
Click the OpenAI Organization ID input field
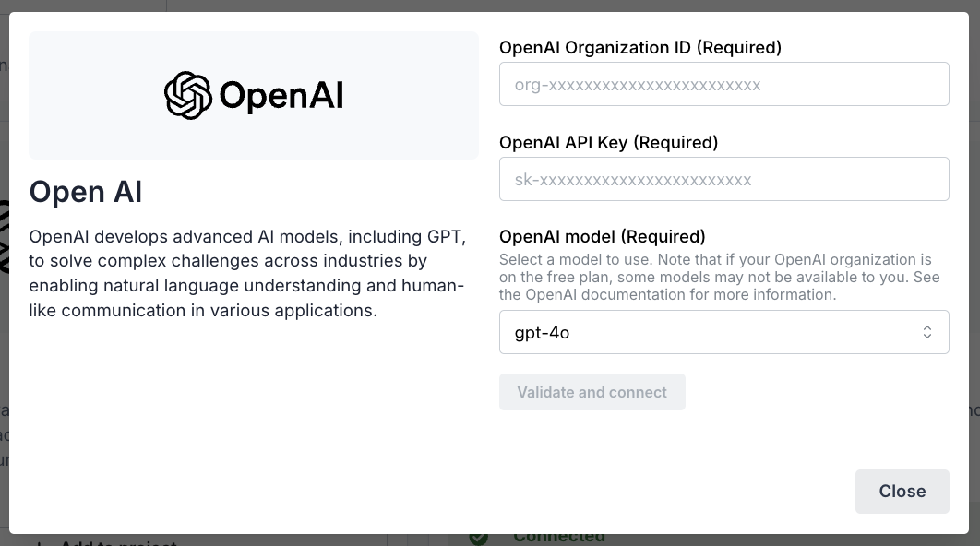(x=723, y=84)
